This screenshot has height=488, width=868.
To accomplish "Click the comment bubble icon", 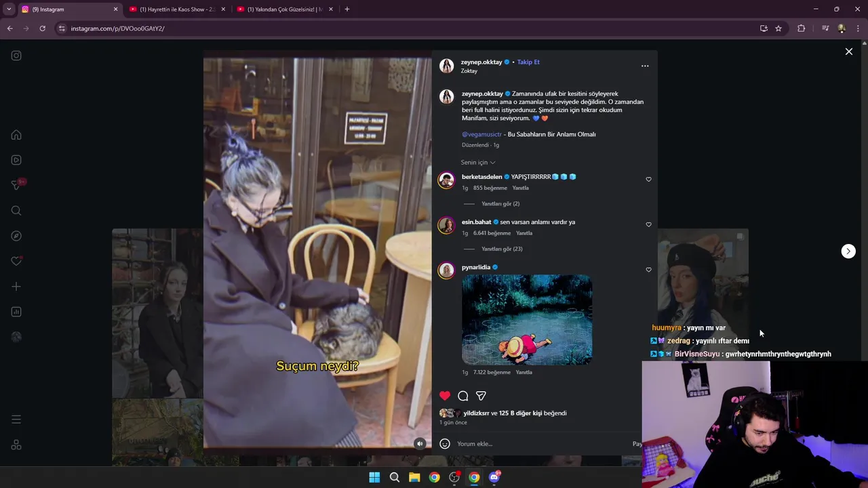I will tap(463, 396).
